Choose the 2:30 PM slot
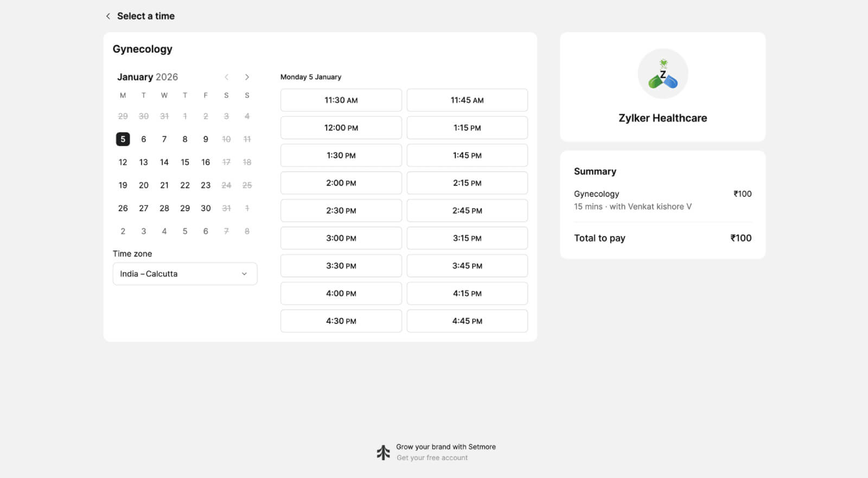The height and width of the screenshot is (478, 868). pyautogui.click(x=341, y=211)
